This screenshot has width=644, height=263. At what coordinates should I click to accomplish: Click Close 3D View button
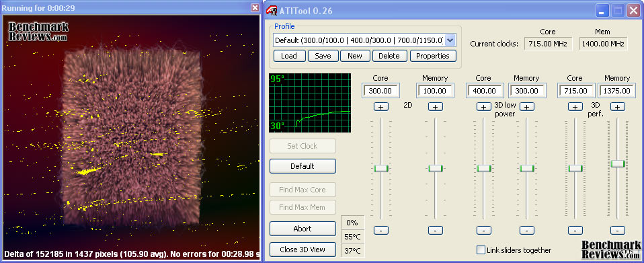[x=303, y=250]
